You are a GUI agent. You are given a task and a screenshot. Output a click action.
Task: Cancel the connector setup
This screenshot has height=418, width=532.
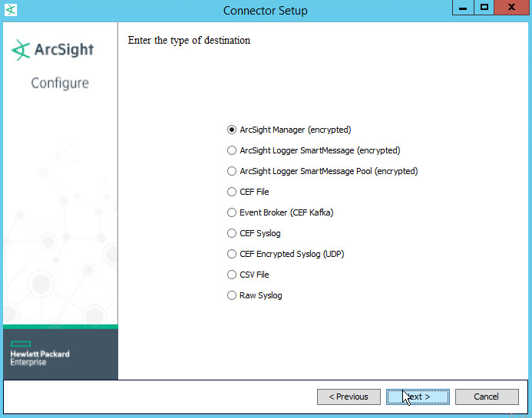pos(486,397)
